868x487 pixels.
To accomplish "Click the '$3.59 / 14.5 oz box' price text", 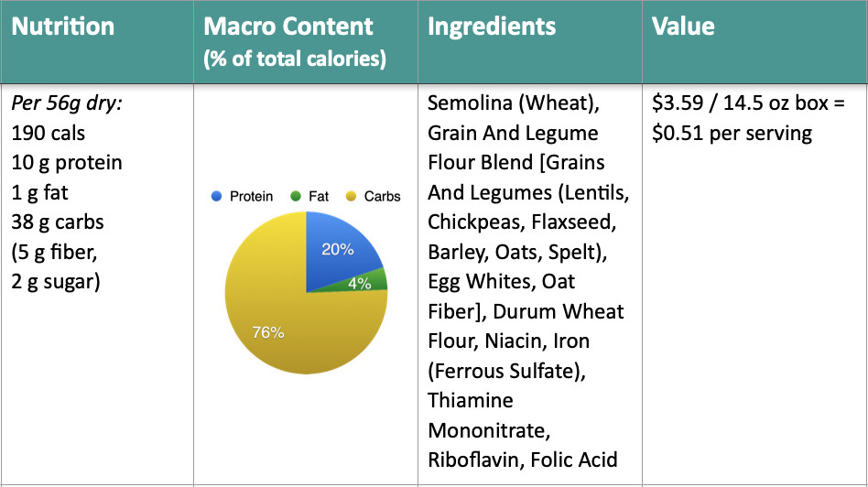I will point(740,103).
